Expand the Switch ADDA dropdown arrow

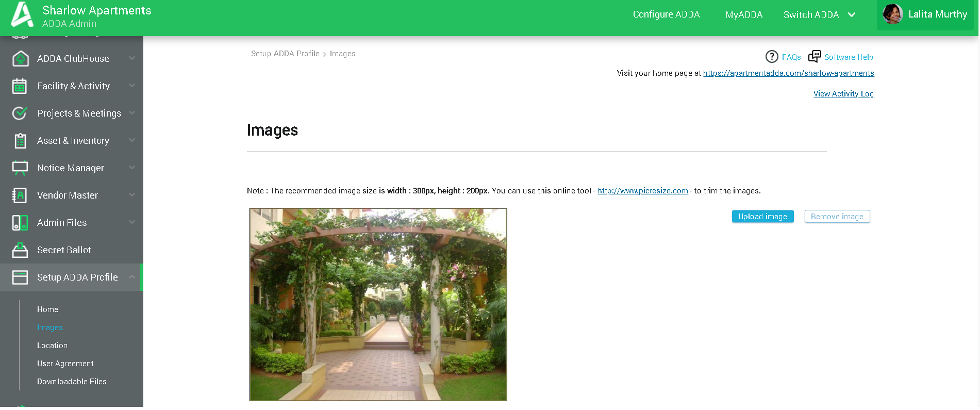[852, 15]
